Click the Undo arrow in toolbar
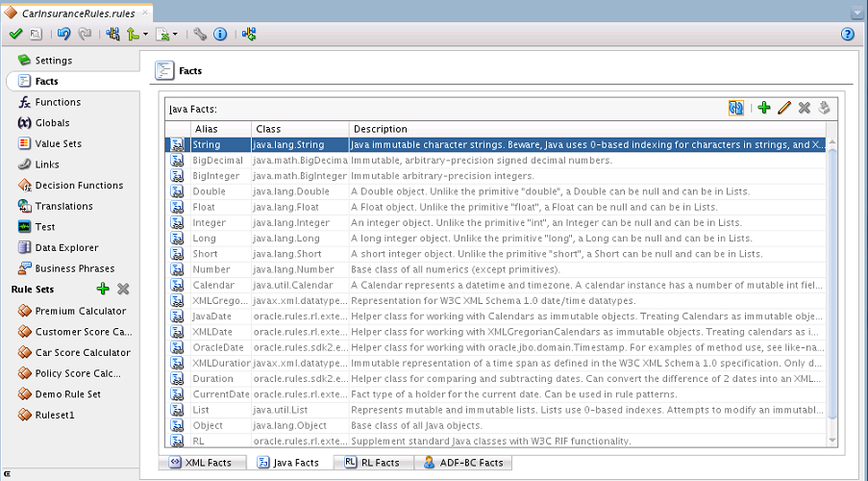This screenshot has height=481, width=868. tap(63, 34)
